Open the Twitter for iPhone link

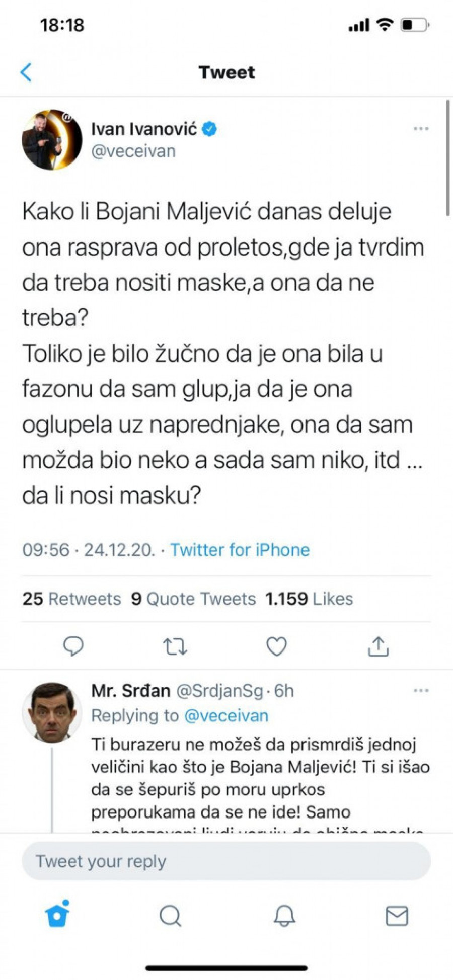click(x=240, y=550)
